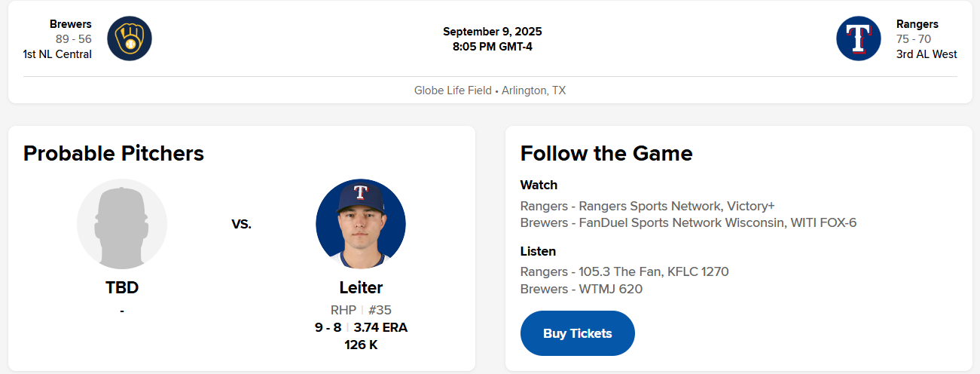Click the Brewers WTMJ 620 radio line
The image size is (980, 374).
[581, 289]
